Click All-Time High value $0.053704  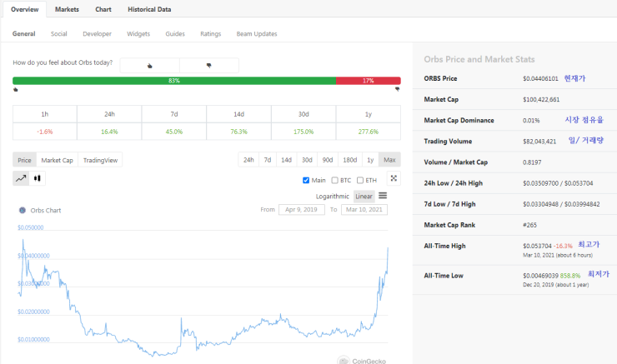(537, 246)
